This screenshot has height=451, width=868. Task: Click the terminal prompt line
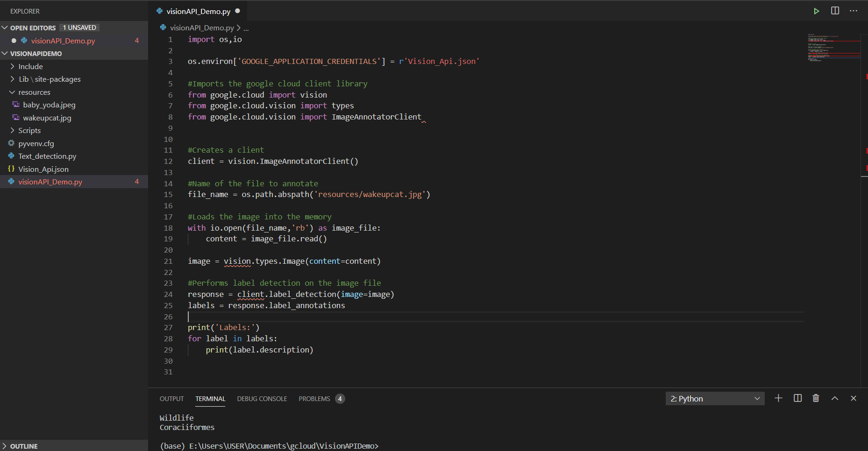tap(269, 446)
